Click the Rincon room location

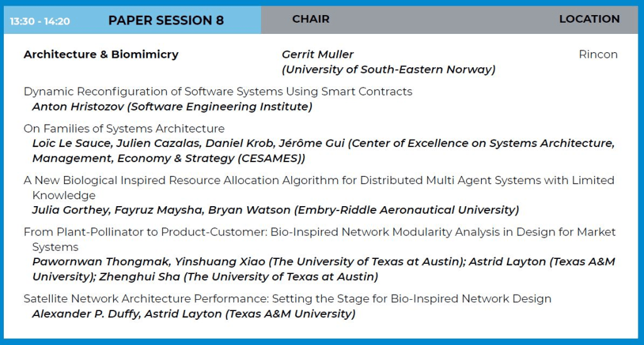pos(597,55)
